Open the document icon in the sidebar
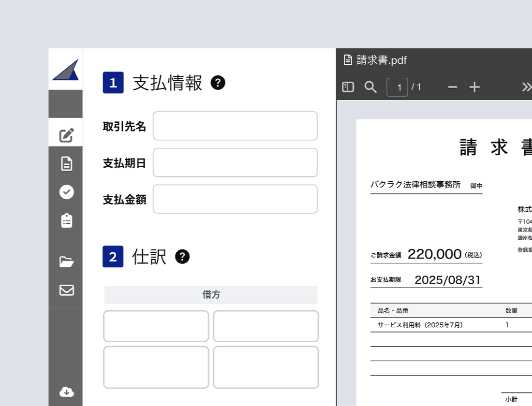Screen dimensions: 532x406 pyautogui.click(x=66, y=163)
